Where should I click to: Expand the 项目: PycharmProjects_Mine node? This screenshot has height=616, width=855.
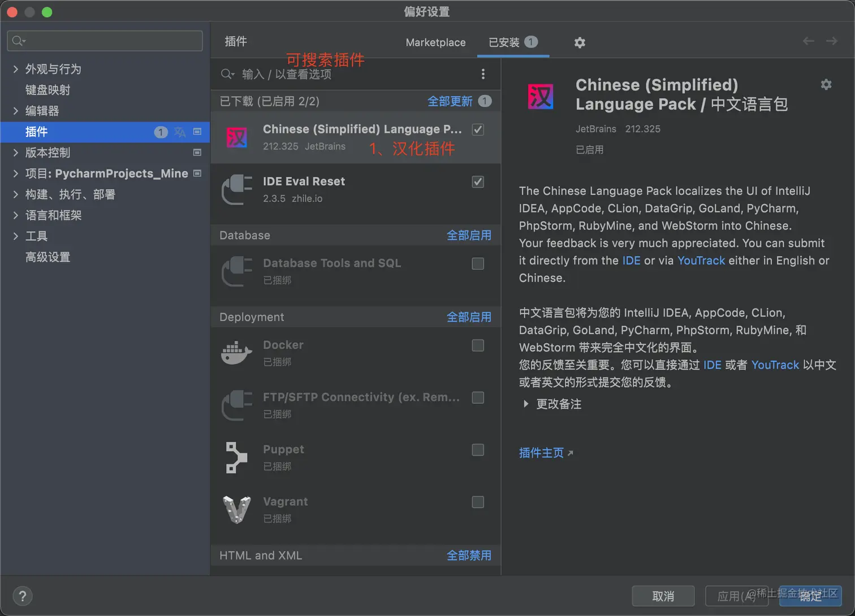pyautogui.click(x=15, y=173)
